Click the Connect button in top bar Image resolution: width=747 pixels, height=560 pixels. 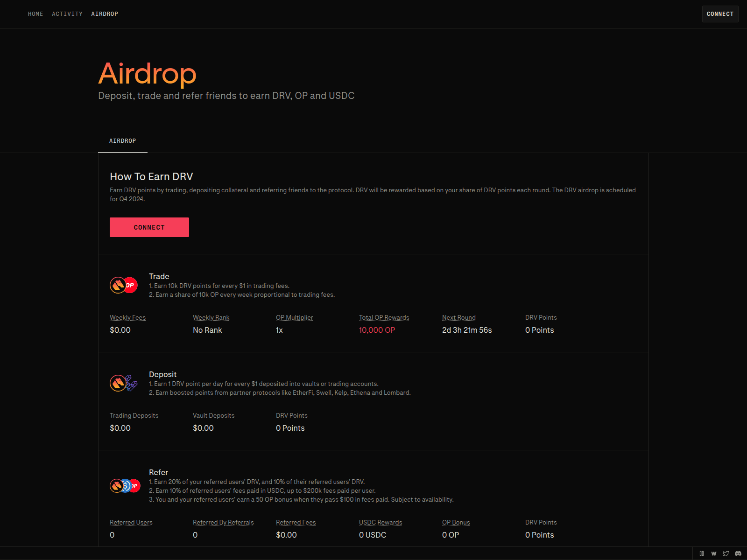pos(720,14)
